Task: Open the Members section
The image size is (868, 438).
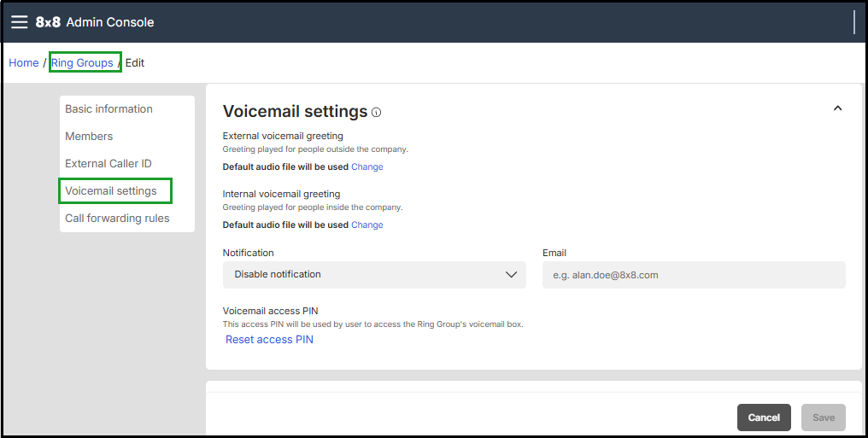Action: pyautogui.click(x=89, y=137)
